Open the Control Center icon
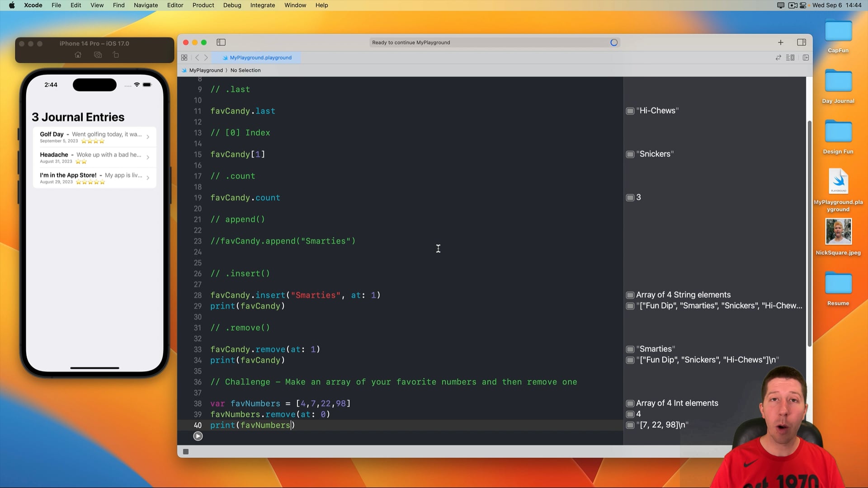This screenshot has height=488, width=868. point(803,5)
